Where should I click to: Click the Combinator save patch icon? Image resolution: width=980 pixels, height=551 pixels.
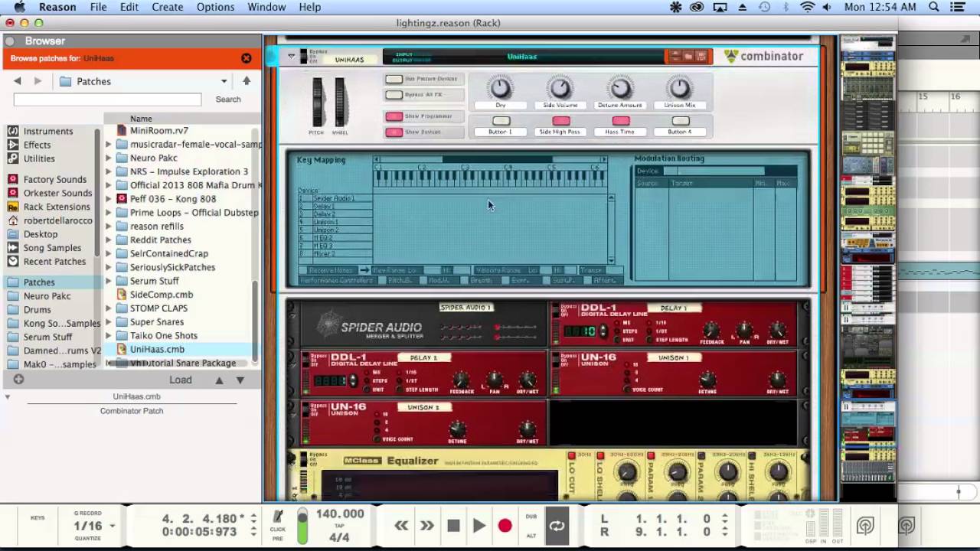(701, 57)
